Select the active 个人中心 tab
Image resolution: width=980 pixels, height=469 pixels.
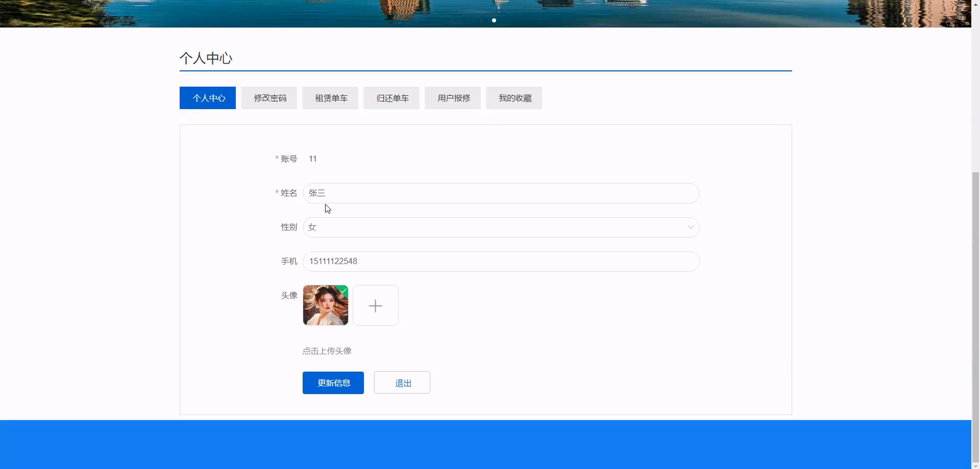208,98
